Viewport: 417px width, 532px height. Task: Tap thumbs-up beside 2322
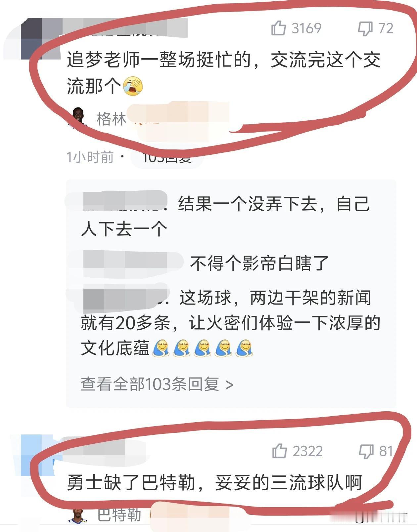coord(279,451)
